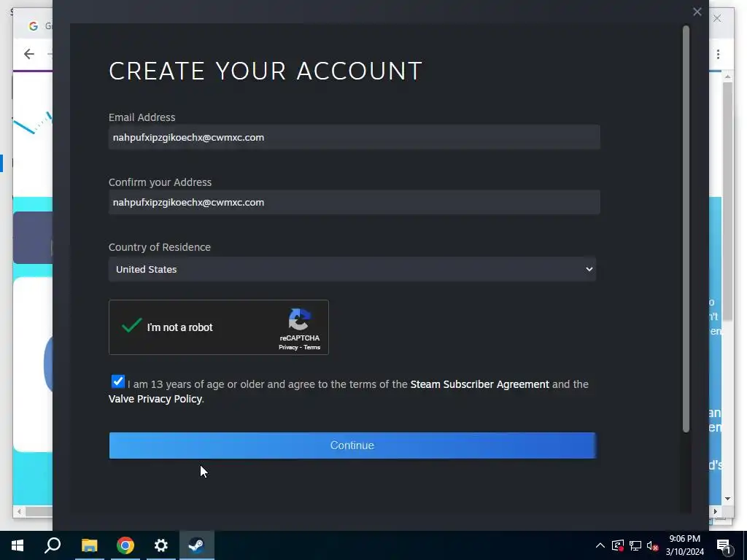Open the Valve Privacy Policy link
Image resolution: width=747 pixels, height=560 pixels.
point(155,399)
